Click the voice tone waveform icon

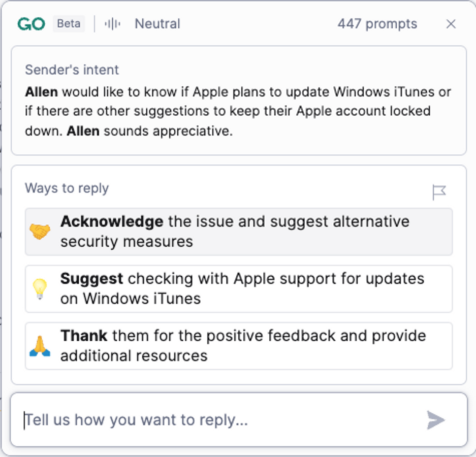pos(112,24)
